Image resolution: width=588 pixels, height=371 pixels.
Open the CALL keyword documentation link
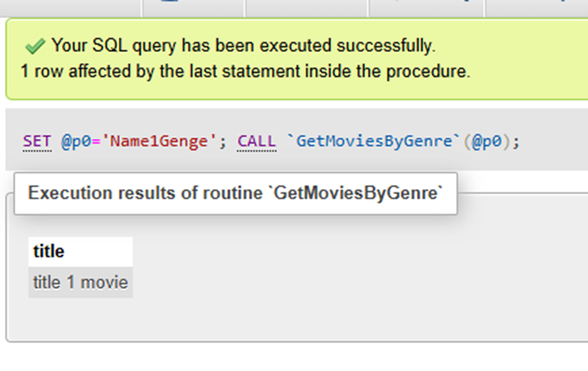[x=257, y=141]
